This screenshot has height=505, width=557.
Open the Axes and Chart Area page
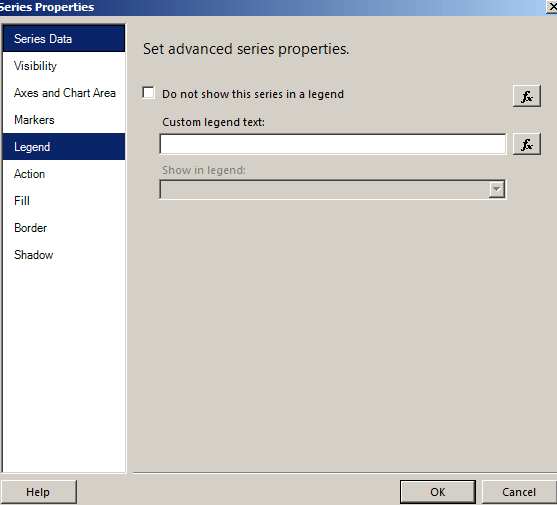pyautogui.click(x=64, y=93)
